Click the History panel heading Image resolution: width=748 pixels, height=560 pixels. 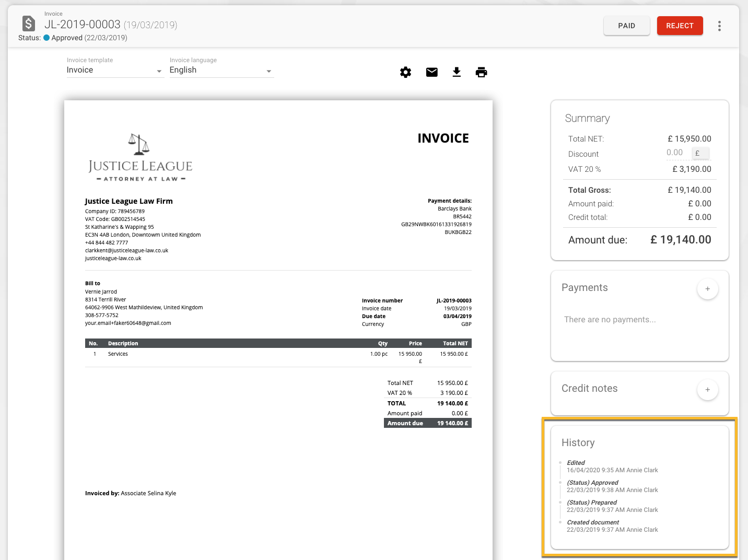[x=578, y=442]
